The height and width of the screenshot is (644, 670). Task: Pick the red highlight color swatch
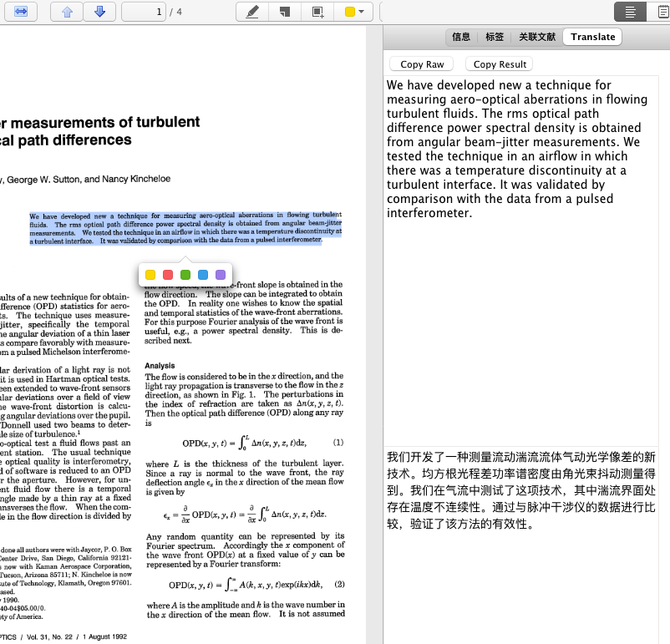pyautogui.click(x=168, y=275)
